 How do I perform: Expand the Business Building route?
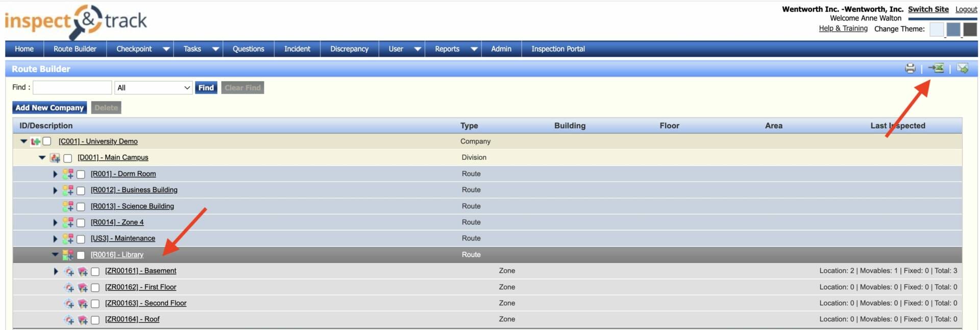click(55, 190)
